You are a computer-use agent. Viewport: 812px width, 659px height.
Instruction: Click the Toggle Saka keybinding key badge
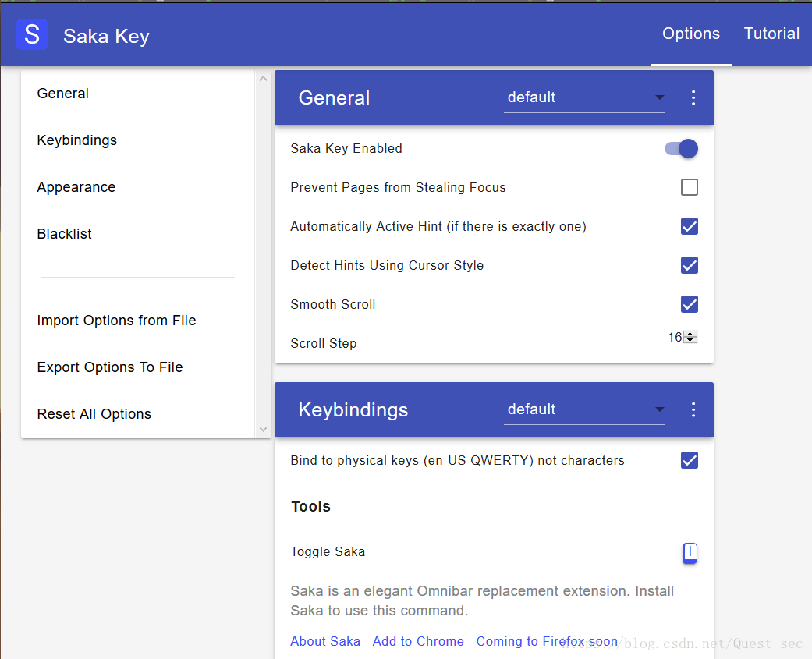(690, 552)
